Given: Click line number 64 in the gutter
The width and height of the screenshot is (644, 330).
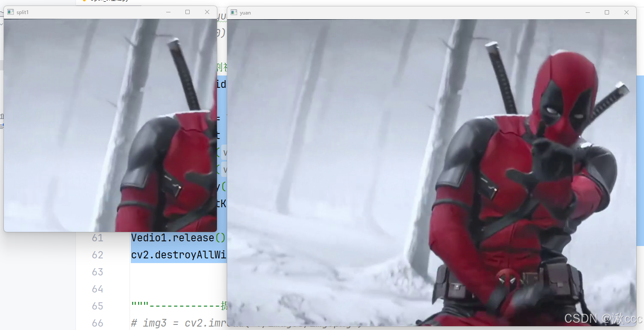Looking at the screenshot, I should click(x=98, y=289).
